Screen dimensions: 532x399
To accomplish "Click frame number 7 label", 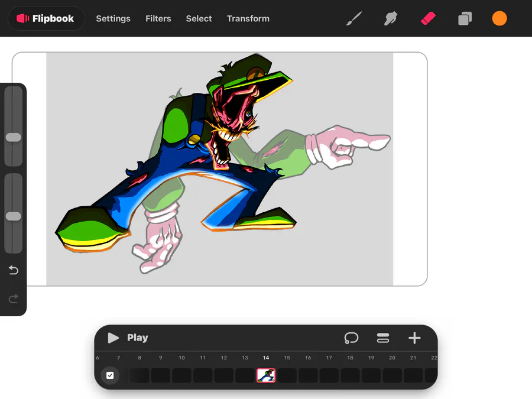I will tap(118, 358).
